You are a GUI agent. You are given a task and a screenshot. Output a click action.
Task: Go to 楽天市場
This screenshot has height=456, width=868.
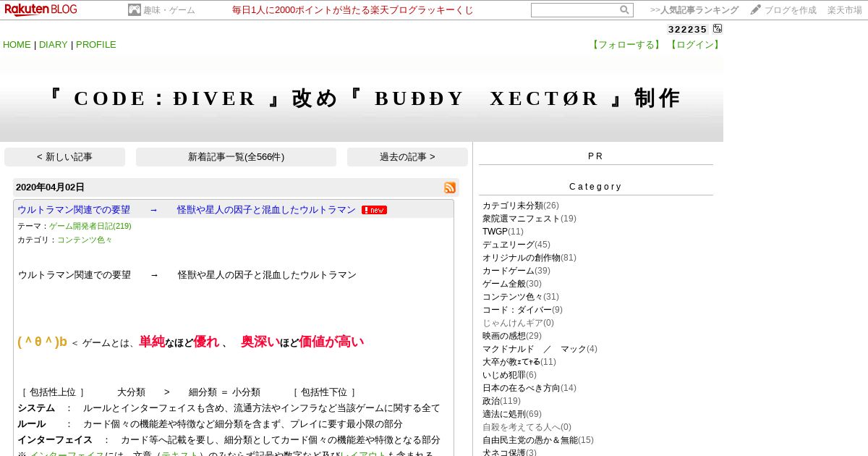tap(845, 10)
